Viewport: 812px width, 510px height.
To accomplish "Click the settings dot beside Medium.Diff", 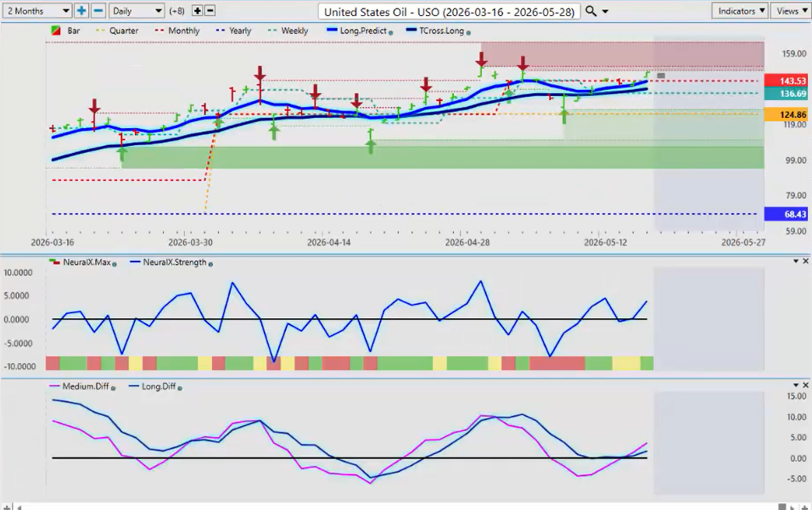I will point(113,389).
